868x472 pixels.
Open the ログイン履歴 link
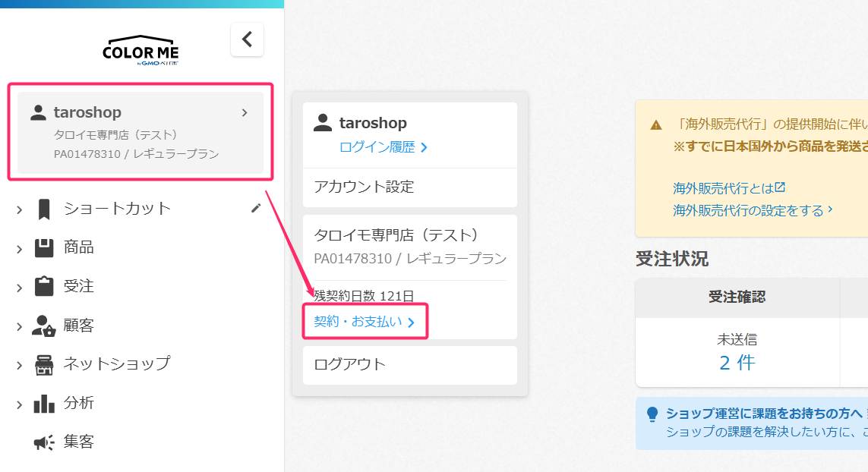(x=383, y=147)
